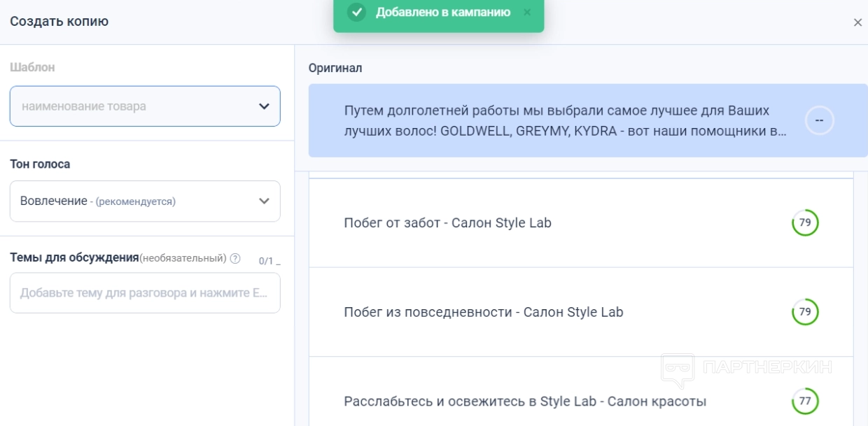Click the '--' score circle in original block
This screenshot has height=426, width=868.
coord(819,121)
